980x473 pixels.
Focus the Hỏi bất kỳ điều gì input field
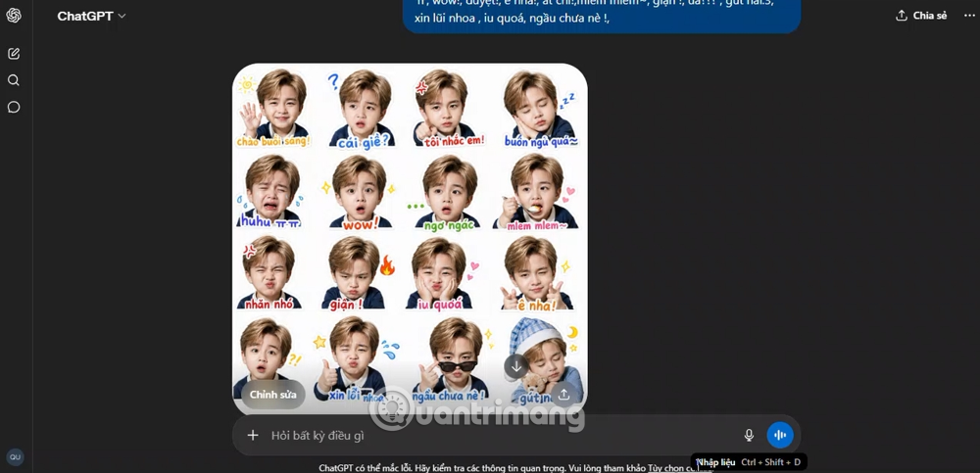500,436
